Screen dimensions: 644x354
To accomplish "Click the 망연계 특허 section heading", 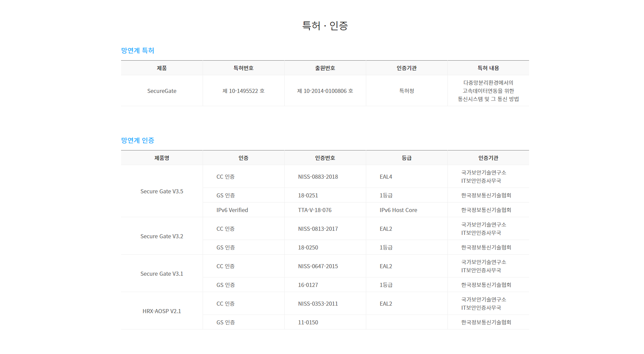I will 138,50.
